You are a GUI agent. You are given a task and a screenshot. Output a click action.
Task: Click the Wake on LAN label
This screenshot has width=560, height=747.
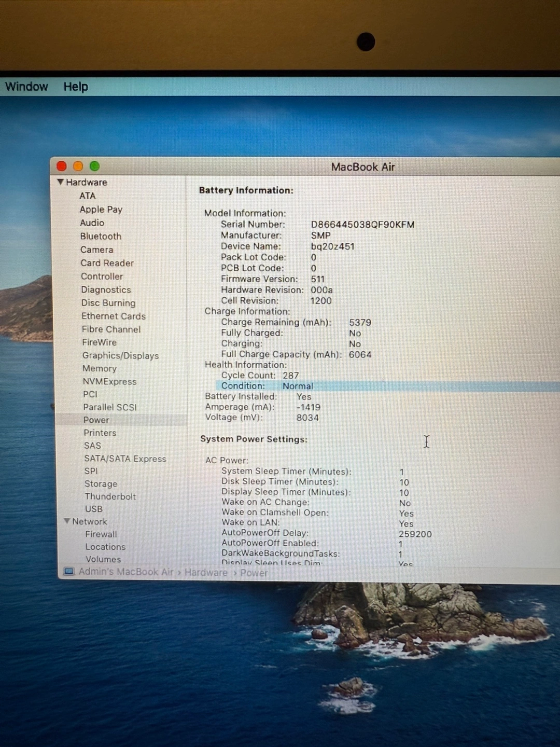(250, 522)
